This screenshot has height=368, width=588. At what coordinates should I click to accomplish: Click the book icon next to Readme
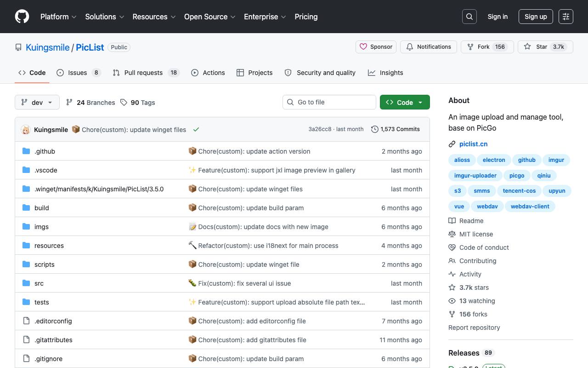[452, 221]
